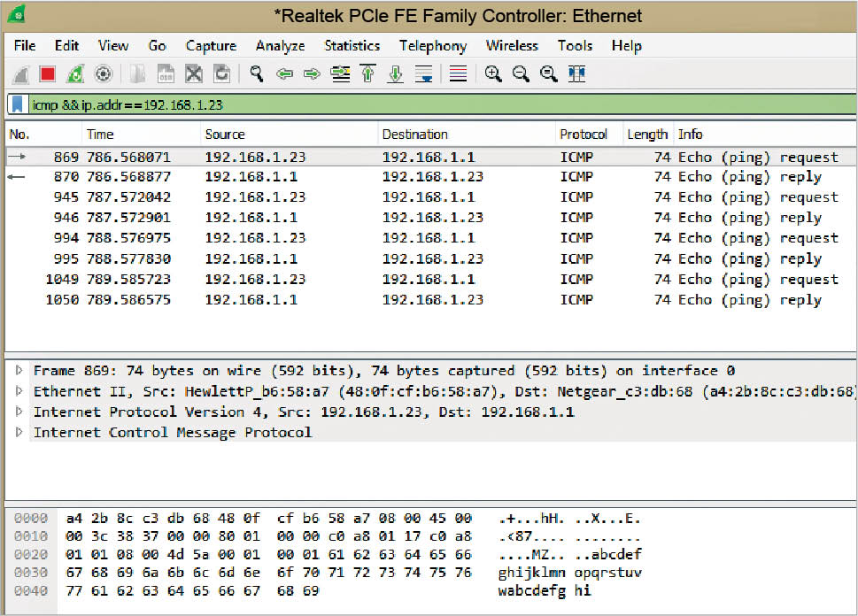The image size is (858, 616).
Task: Expand Internet Control Message Protocol section
Action: 19,432
